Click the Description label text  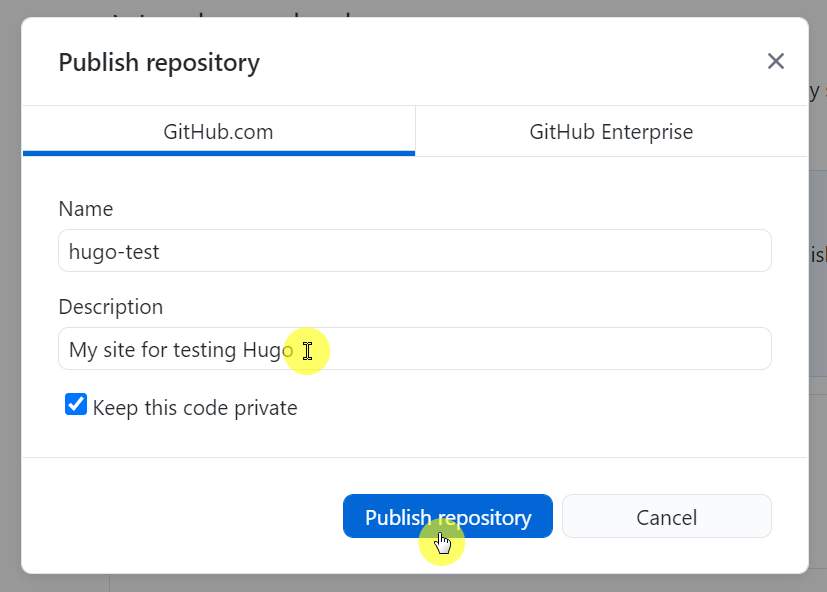(x=110, y=307)
